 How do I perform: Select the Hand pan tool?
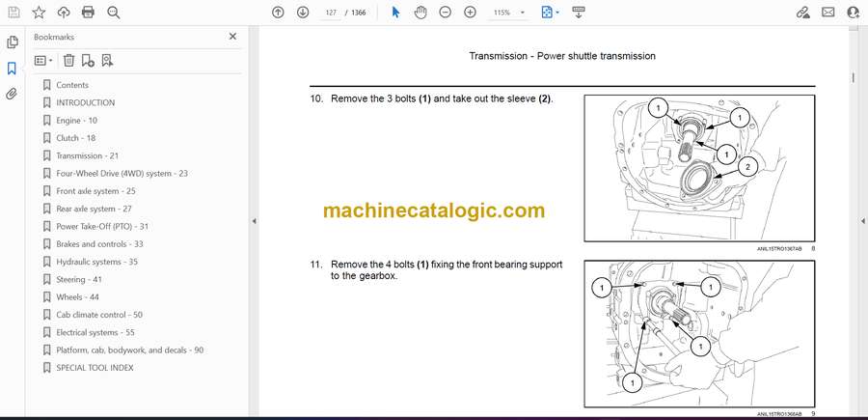point(420,13)
